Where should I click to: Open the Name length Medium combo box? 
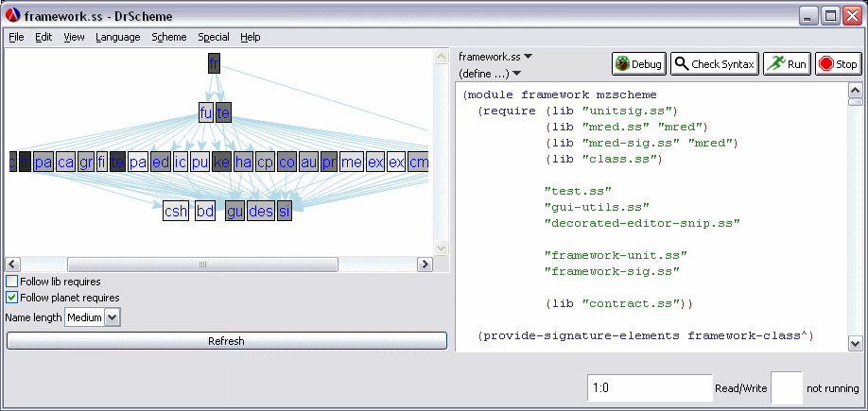coord(92,317)
